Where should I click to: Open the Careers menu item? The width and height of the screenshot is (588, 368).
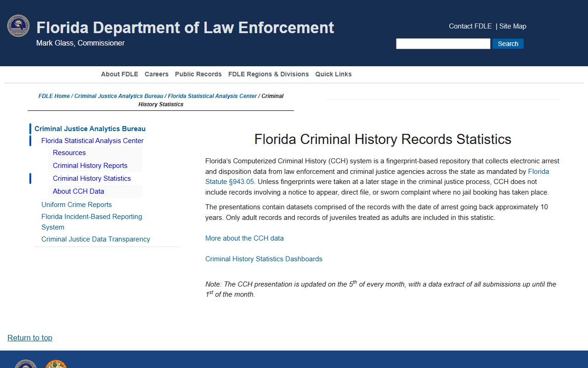(157, 74)
